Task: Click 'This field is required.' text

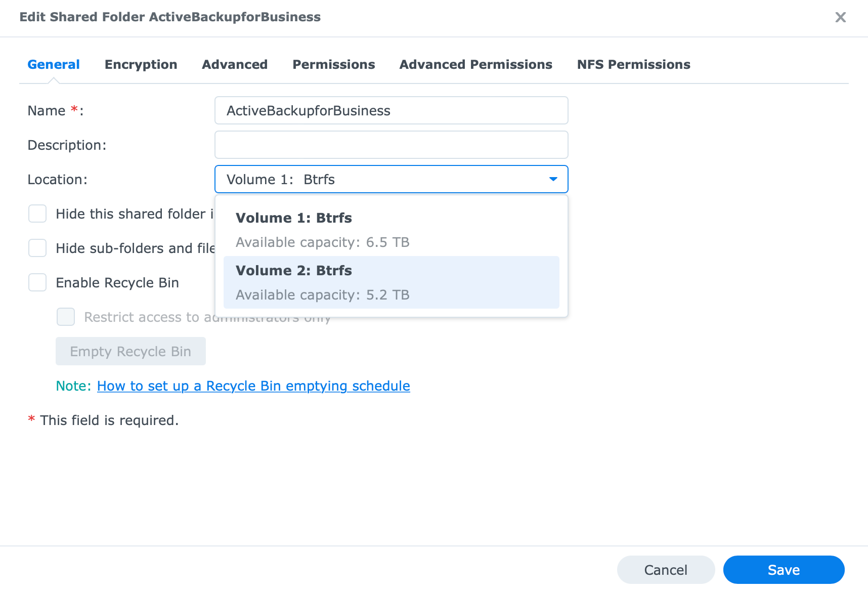Action: (x=109, y=420)
